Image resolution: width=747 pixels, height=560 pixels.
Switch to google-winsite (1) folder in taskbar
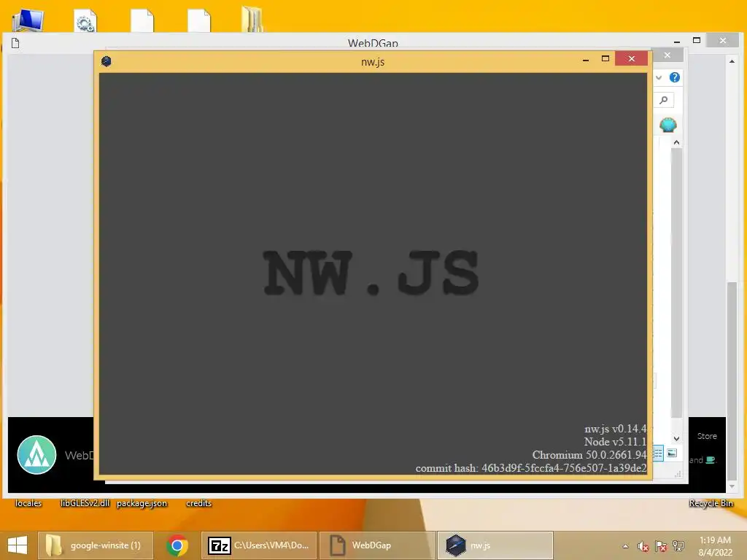click(96, 545)
